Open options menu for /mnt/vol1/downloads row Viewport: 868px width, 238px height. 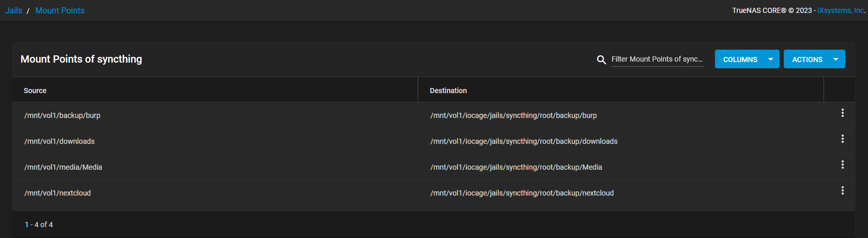click(842, 139)
